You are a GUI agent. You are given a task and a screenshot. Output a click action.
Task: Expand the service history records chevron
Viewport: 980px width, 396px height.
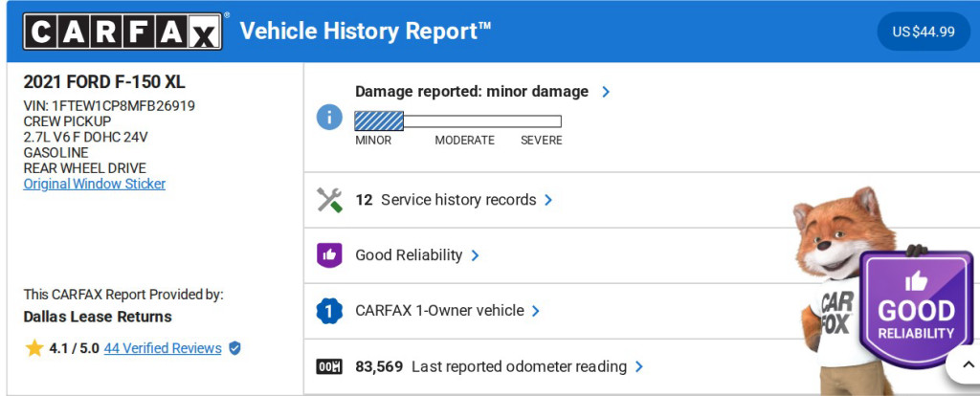pyautogui.click(x=548, y=200)
